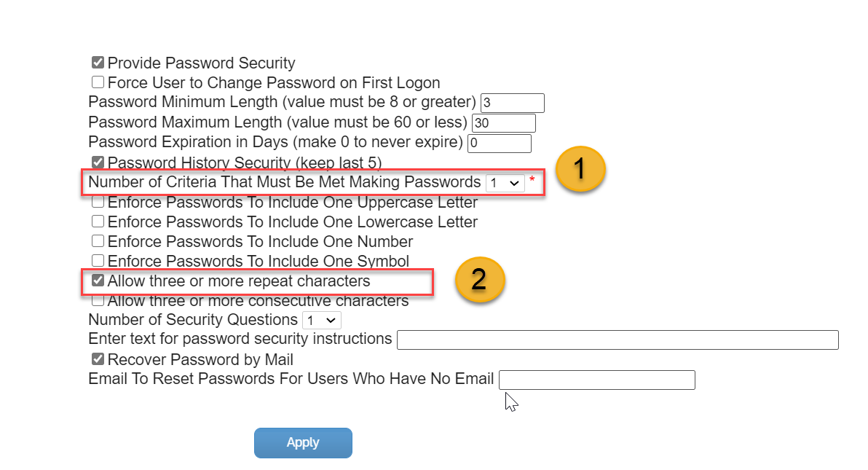
Task: Click the Password Maximum Length field
Action: click(504, 122)
